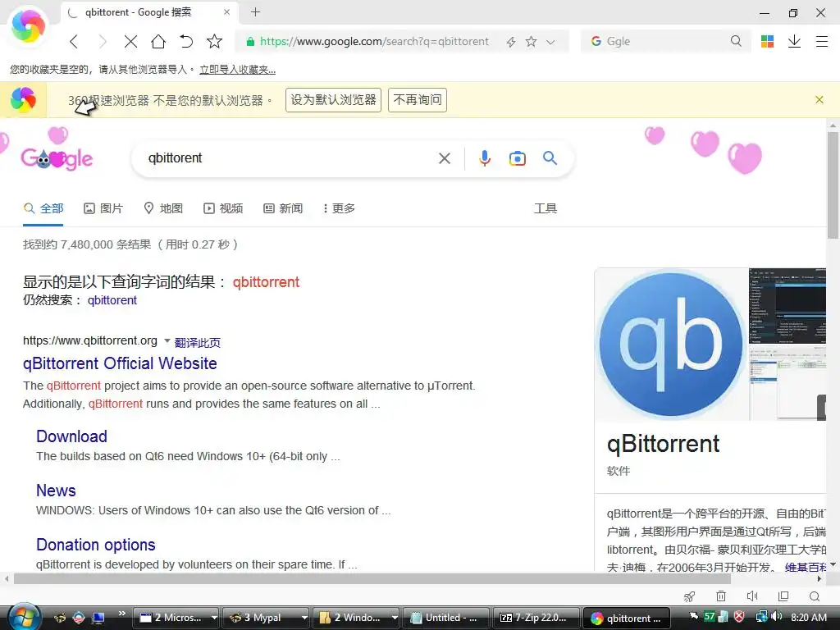This screenshot has width=840, height=630.
Task: Click the don't ask again button
Action: tap(418, 100)
